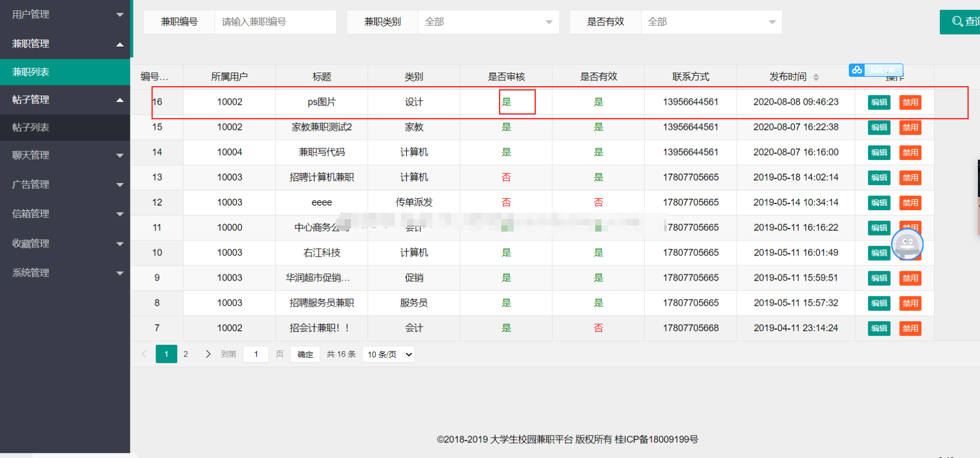Click 联系方式 column header
The image size is (980, 458).
pyautogui.click(x=691, y=77)
